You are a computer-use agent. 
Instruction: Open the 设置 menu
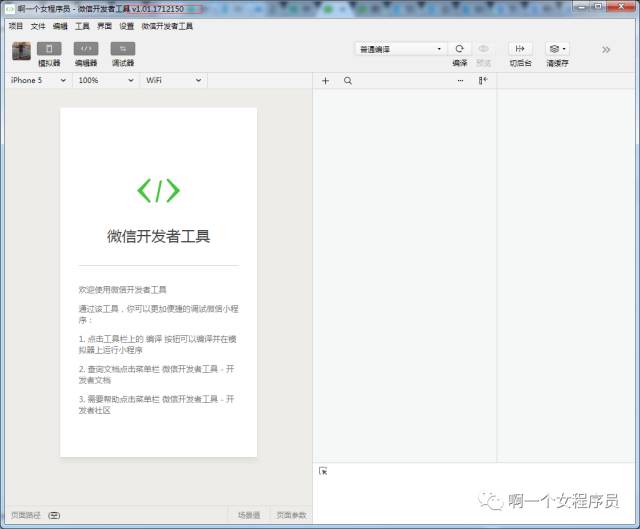click(127, 26)
